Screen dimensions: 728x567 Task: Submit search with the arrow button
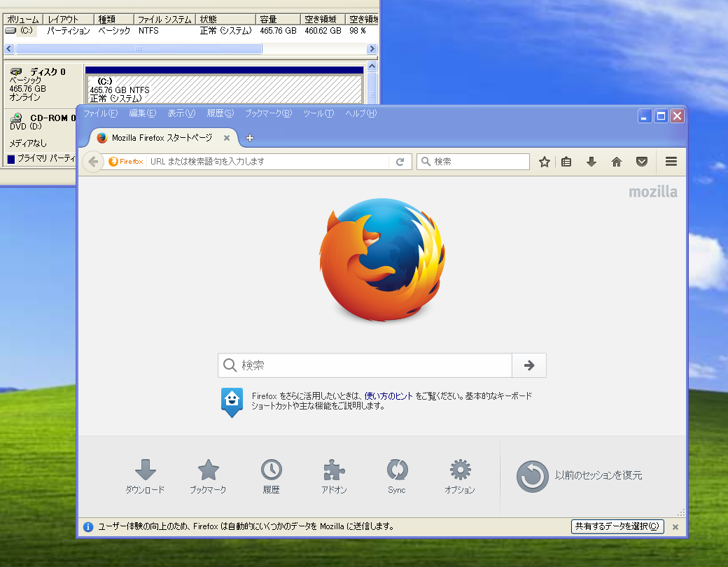[x=528, y=365]
